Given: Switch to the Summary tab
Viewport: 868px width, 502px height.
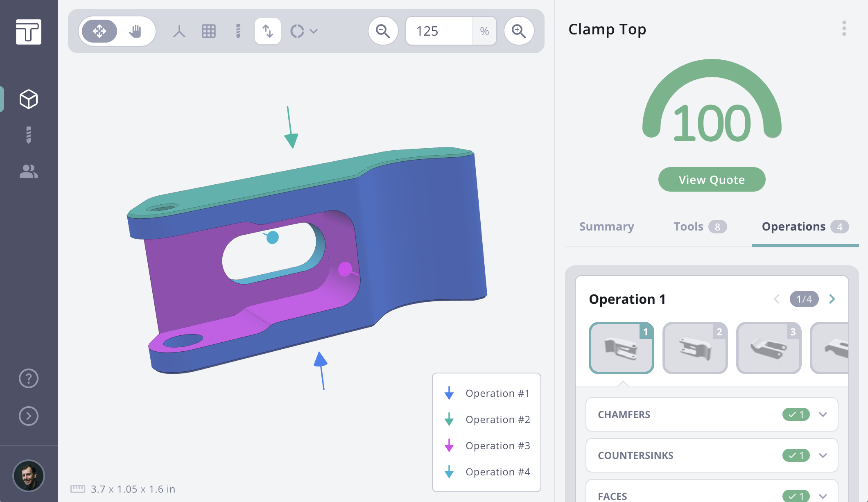Looking at the screenshot, I should point(606,226).
